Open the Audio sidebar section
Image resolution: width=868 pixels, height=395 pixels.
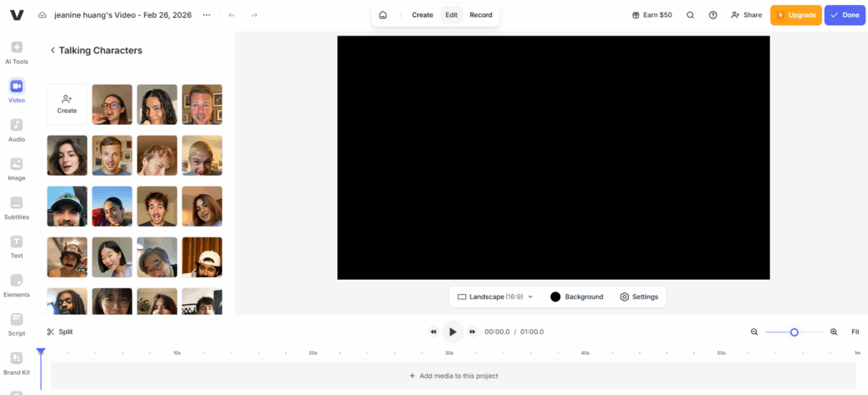(x=17, y=130)
